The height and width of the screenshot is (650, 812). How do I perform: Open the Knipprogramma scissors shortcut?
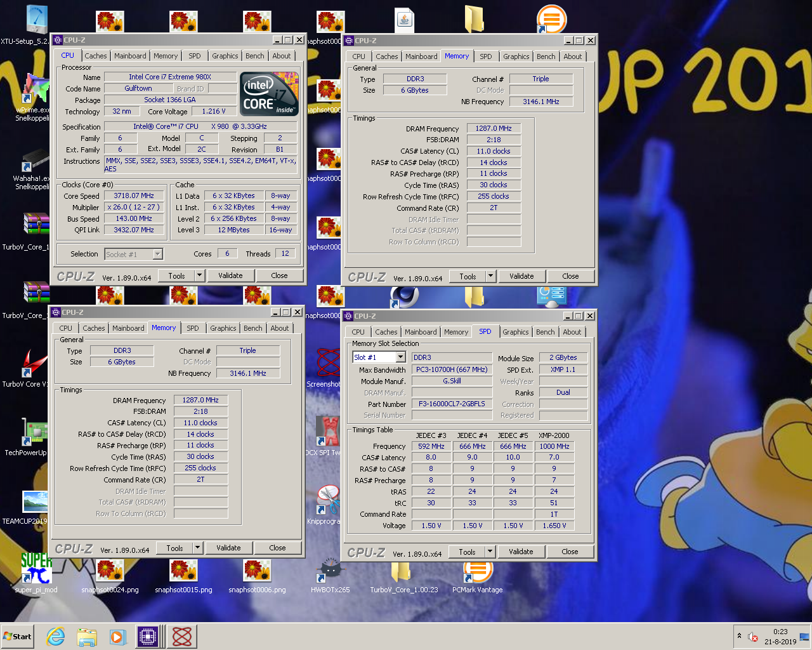coord(328,500)
